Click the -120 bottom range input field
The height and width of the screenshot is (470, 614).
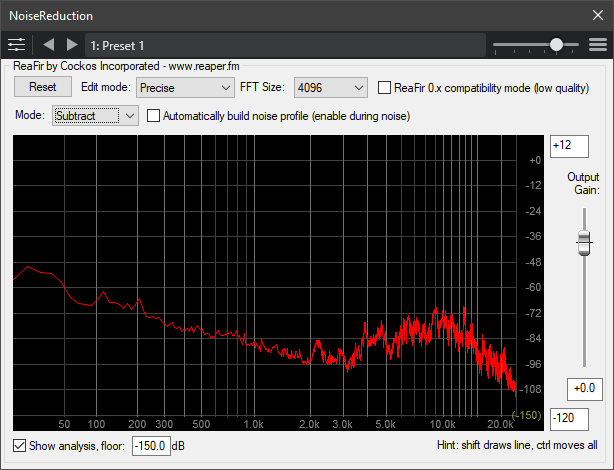coord(569,419)
